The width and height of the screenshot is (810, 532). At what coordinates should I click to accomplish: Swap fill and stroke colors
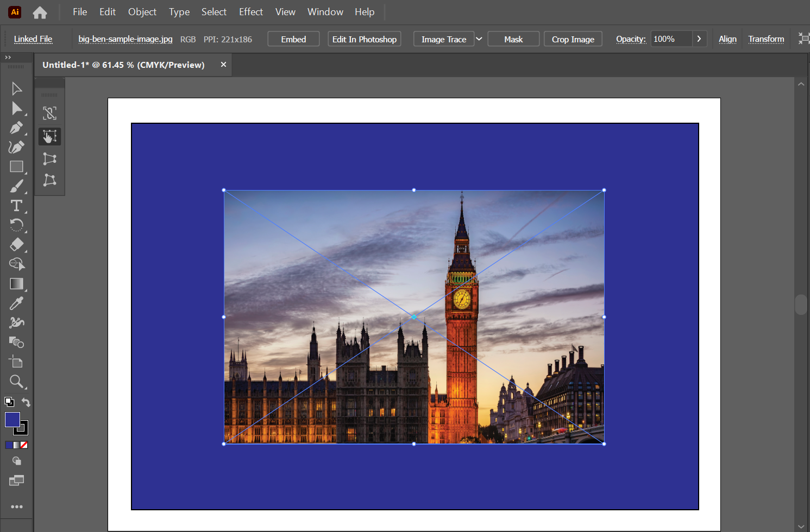tap(26, 402)
